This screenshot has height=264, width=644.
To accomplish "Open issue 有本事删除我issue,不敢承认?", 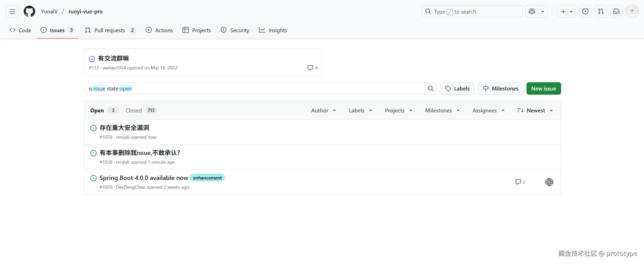I will coord(140,153).
